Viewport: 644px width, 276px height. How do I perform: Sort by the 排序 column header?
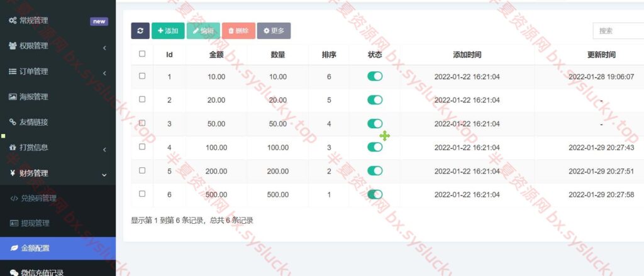tap(329, 55)
